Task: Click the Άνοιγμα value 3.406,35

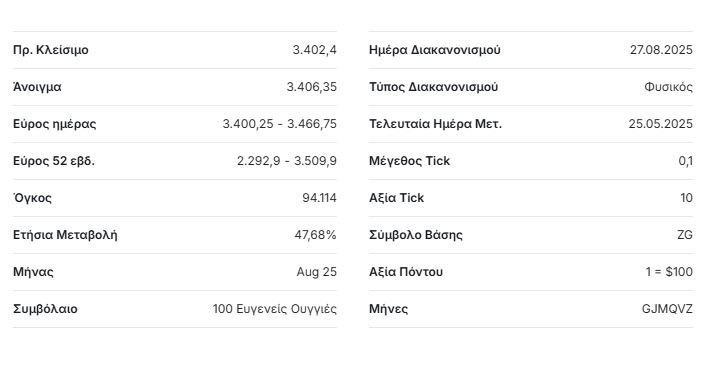Action: [312, 87]
